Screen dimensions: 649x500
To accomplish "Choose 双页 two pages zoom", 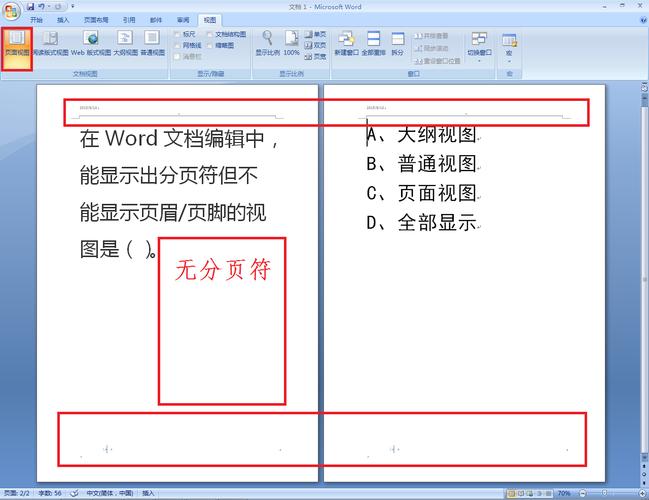I will coord(315,46).
